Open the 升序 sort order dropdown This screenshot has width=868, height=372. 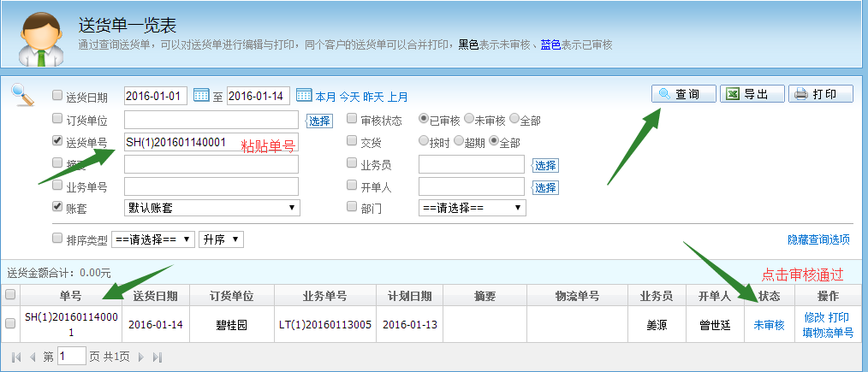pyautogui.click(x=221, y=239)
